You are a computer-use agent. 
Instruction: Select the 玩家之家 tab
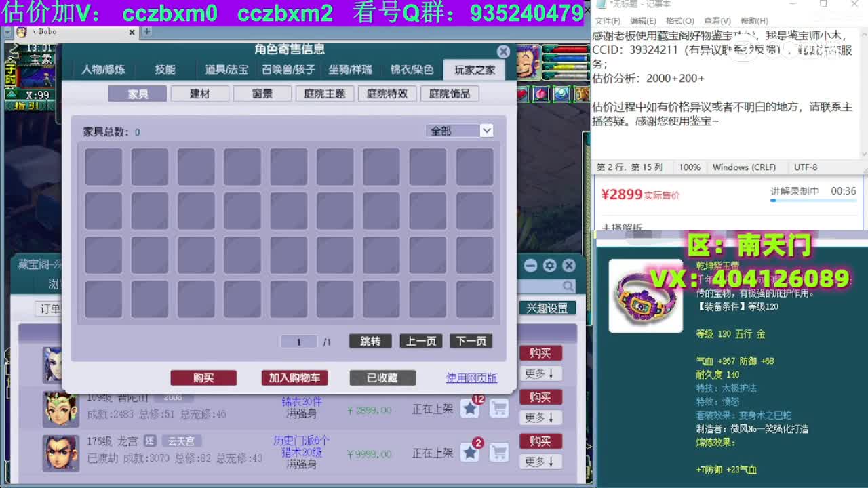coord(475,69)
